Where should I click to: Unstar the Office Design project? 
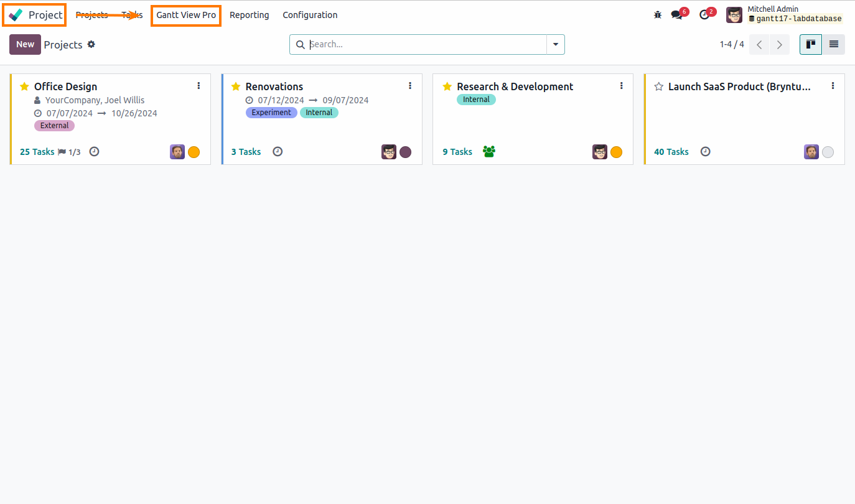point(24,86)
